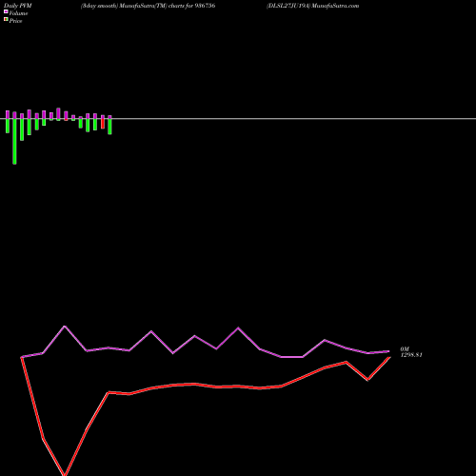Click the 'Volume' legend label
The height and width of the screenshot is (476, 476).
click(18, 13)
